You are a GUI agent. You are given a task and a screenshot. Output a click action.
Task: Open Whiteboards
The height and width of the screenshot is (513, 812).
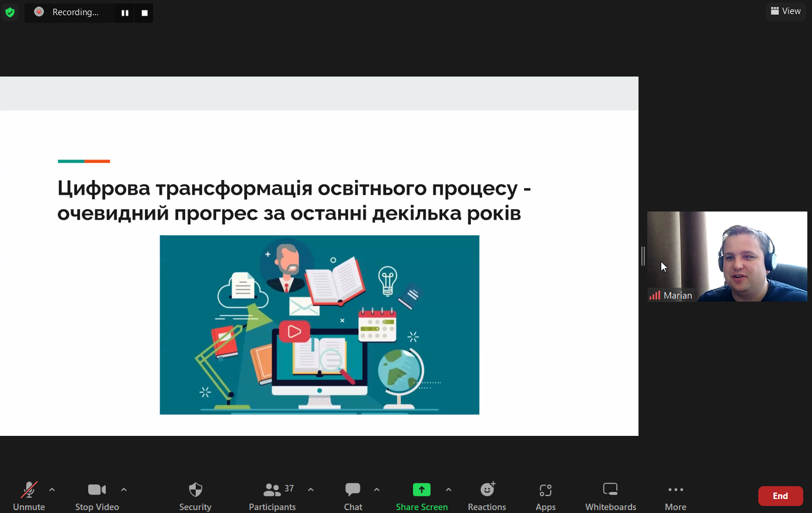(x=610, y=495)
